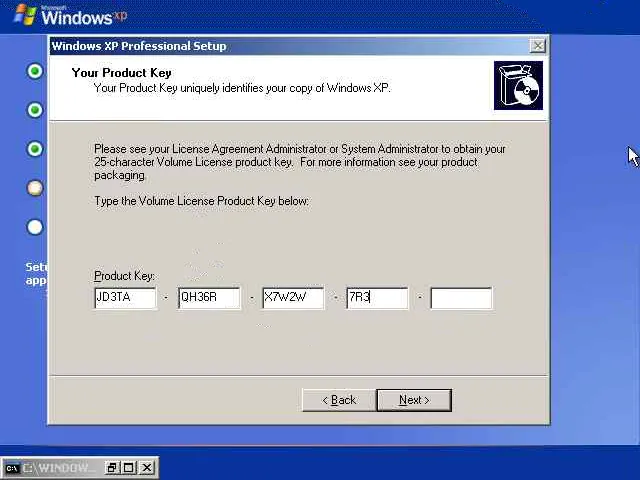The image size is (640, 480).
Task: Click the Back button
Action: [x=339, y=400]
